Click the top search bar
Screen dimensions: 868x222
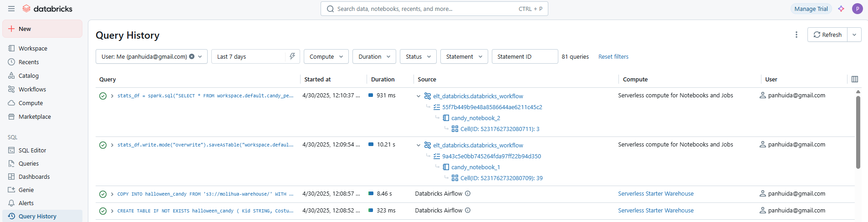pos(434,9)
